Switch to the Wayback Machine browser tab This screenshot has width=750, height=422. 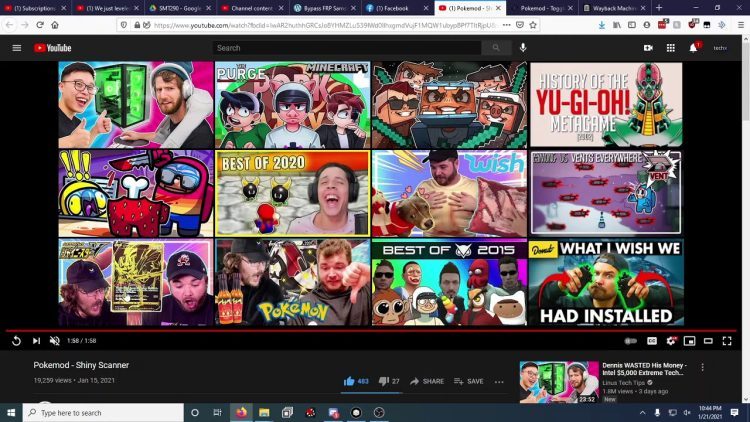point(612,8)
